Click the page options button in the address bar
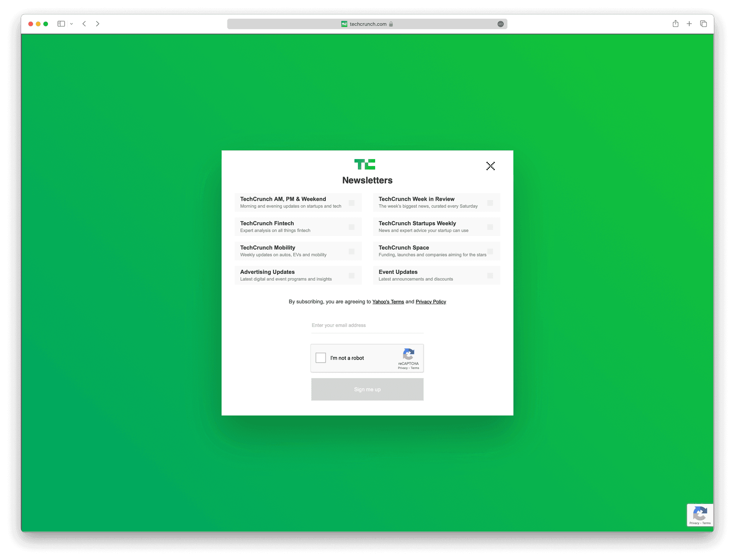Screen dimensions: 735x560 click(500, 24)
